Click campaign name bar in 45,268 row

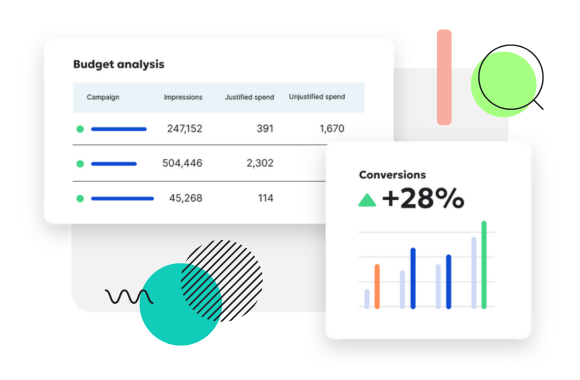[x=122, y=199]
